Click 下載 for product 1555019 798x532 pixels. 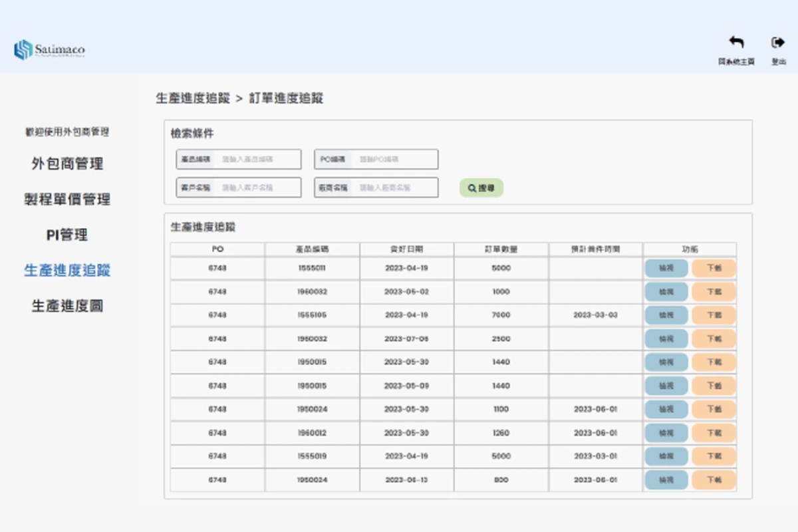[714, 457]
